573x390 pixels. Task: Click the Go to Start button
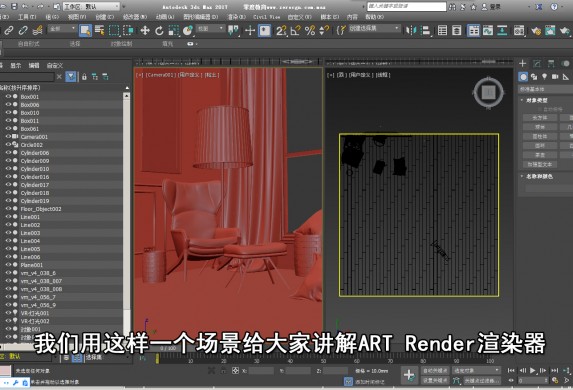coord(511,371)
